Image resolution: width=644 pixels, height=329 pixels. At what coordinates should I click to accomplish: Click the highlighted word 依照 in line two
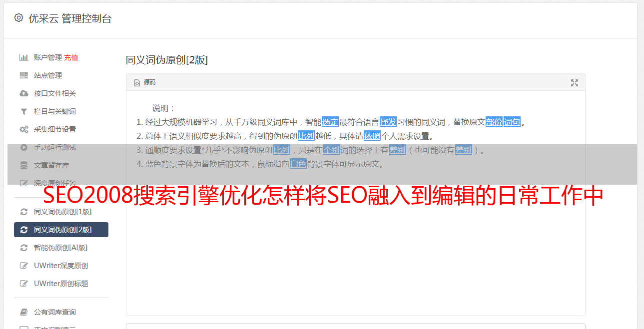coord(372,136)
